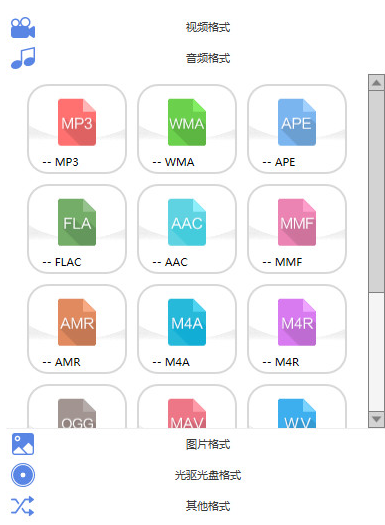Expand the 视频格式 section
Image resolution: width=385 pixels, height=525 pixels.
[x=208, y=27]
